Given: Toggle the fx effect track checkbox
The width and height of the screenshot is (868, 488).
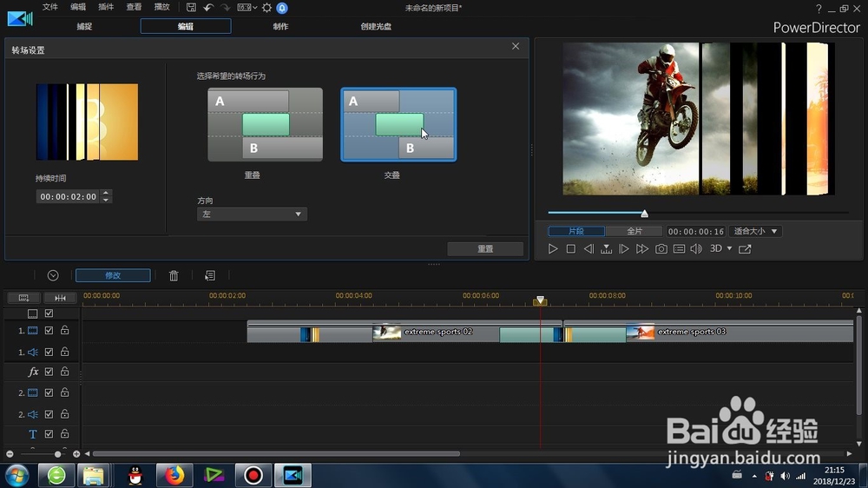Looking at the screenshot, I should (x=49, y=372).
